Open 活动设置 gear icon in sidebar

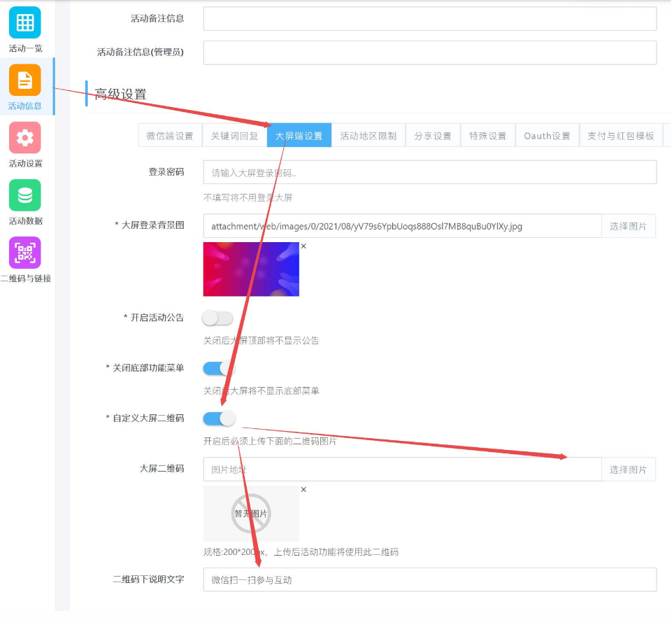click(25, 138)
